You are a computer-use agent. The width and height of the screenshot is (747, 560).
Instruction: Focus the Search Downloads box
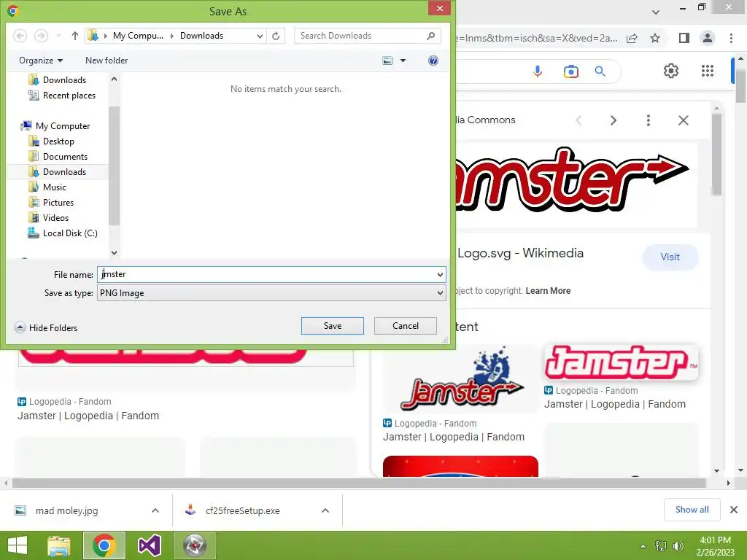pos(368,36)
